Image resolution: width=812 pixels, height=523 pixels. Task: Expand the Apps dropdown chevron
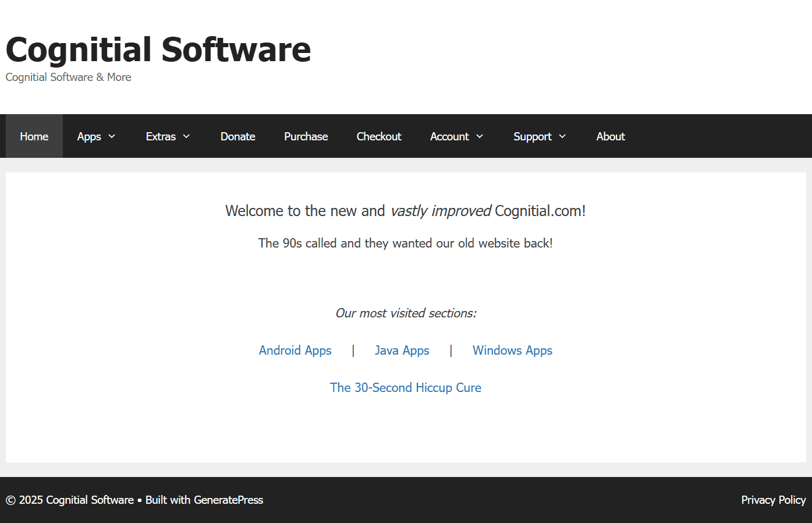112,136
